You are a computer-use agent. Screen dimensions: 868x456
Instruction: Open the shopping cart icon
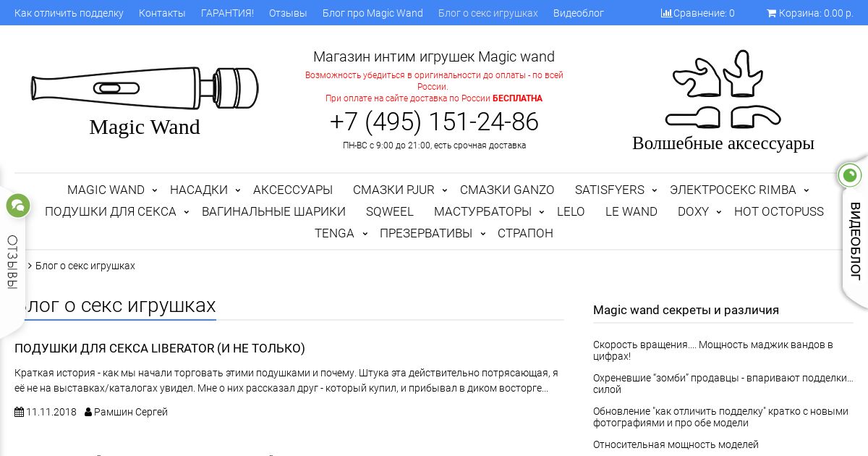771,13
